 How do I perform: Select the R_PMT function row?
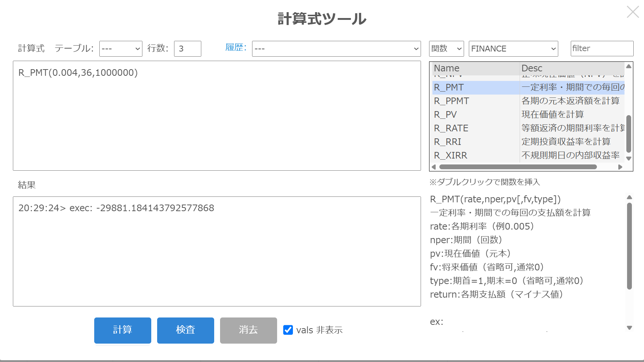point(528,88)
